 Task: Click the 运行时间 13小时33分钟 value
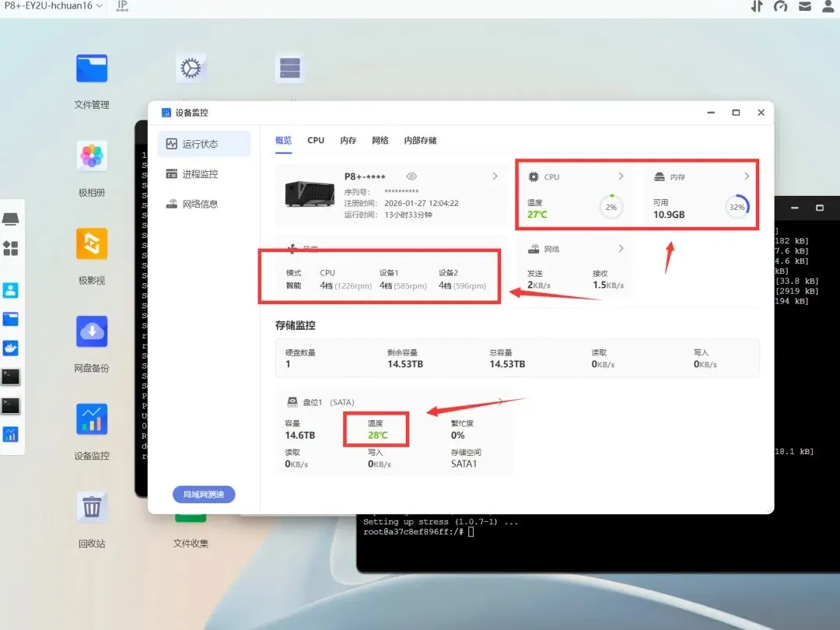coord(408,215)
